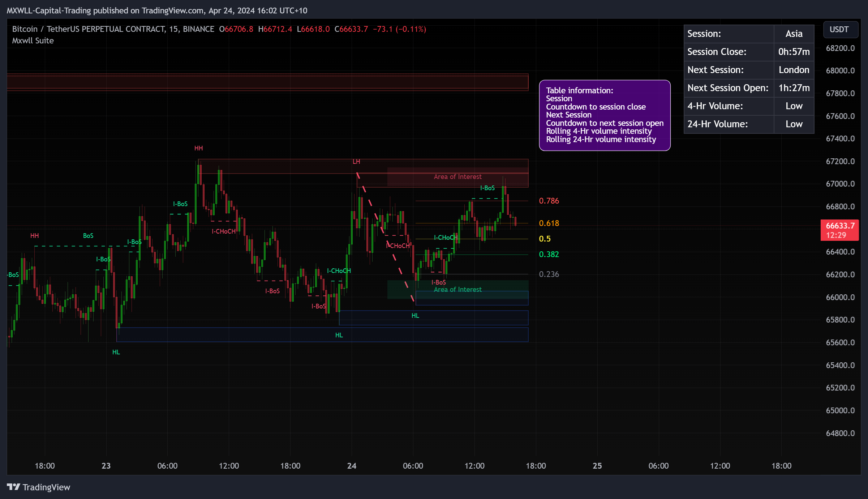Click the 4-Hr Volume: label in table
This screenshot has width=868, height=499.
coord(715,106)
